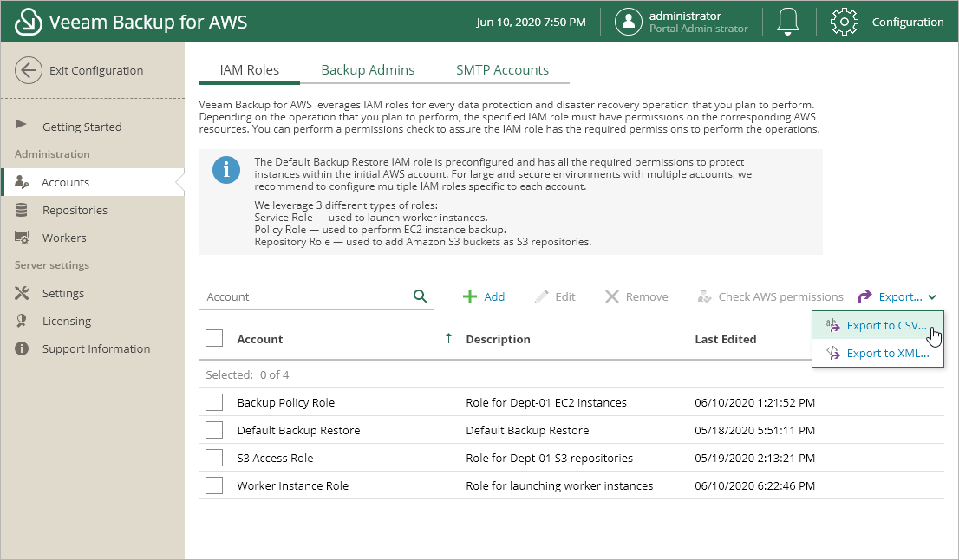Choose Export to XML option
959x560 pixels.
click(887, 353)
